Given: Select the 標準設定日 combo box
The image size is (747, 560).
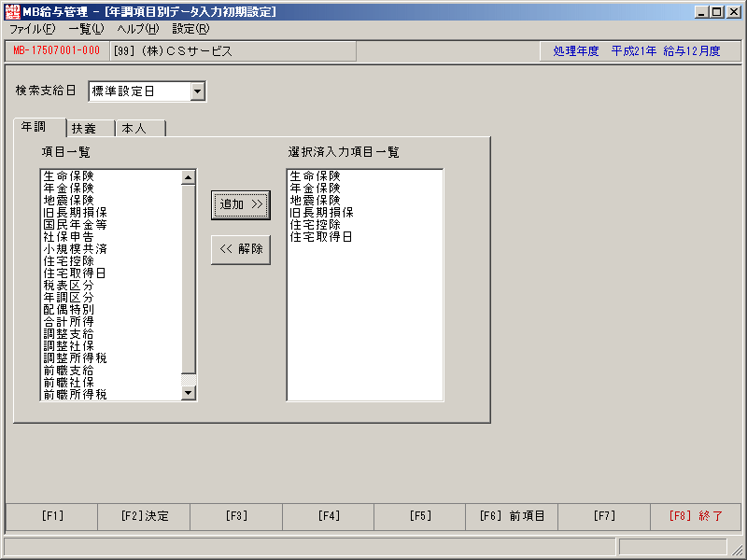Looking at the screenshot, I should click(147, 91).
